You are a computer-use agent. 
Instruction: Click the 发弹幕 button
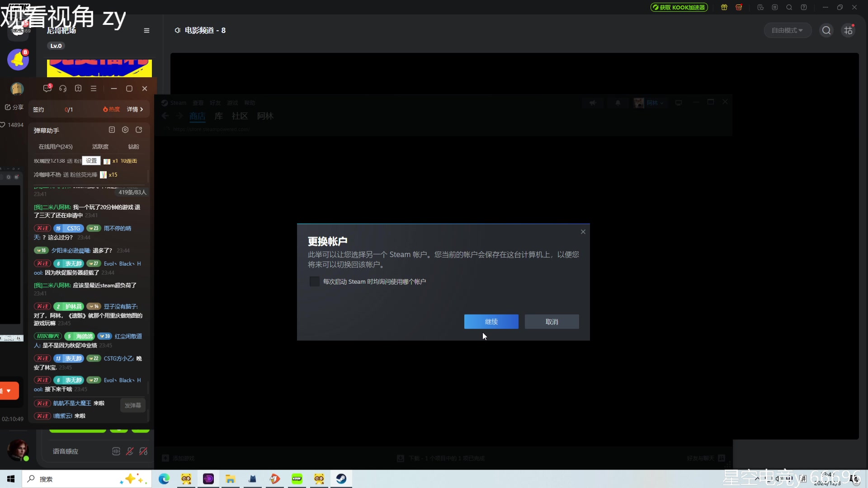[x=133, y=405]
